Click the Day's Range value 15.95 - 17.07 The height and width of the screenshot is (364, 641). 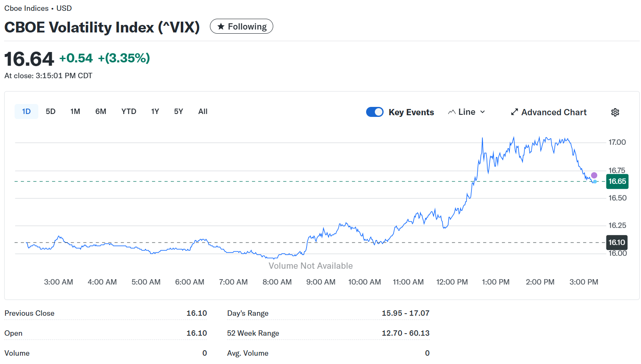tap(405, 313)
